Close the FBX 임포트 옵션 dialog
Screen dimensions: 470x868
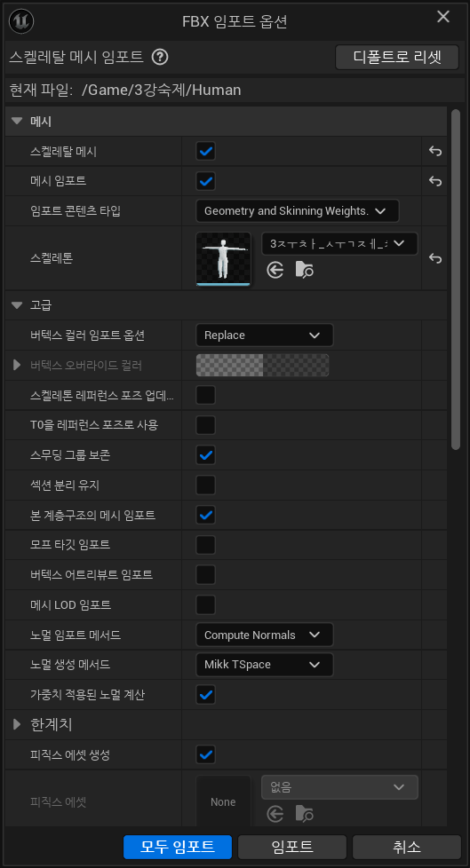[x=443, y=17]
